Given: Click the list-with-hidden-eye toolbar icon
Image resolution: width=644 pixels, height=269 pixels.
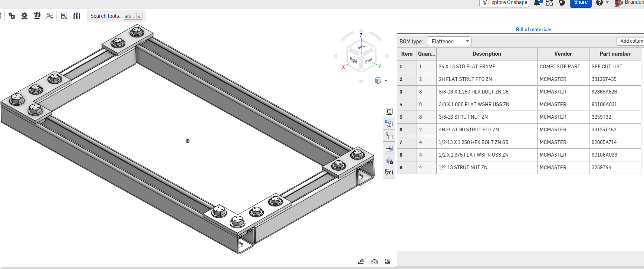Looking at the screenshot, I should pos(64,16).
